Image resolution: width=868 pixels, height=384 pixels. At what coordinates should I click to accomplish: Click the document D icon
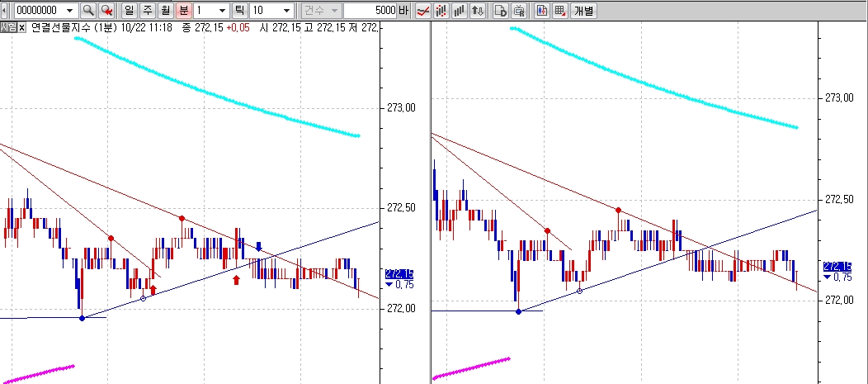point(500,11)
